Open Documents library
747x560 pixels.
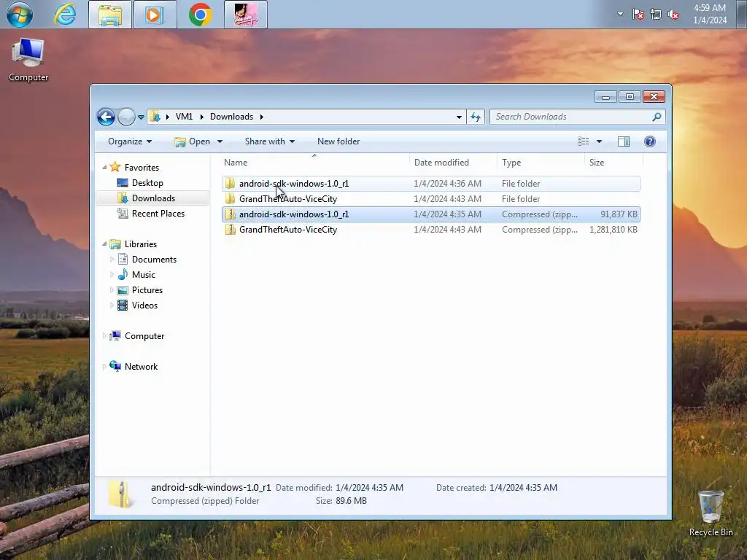[x=154, y=260]
